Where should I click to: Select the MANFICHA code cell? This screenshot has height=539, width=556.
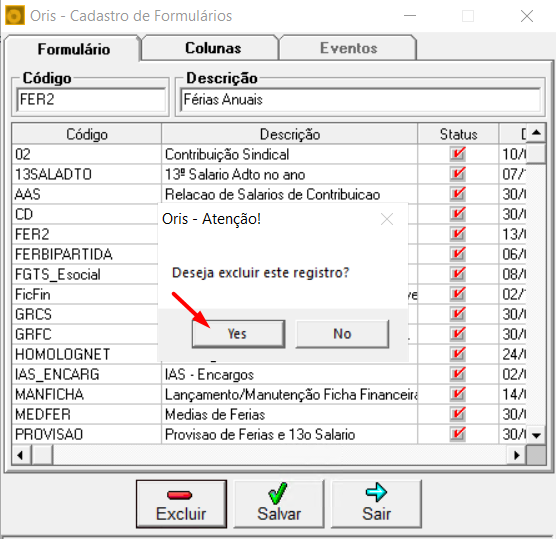tap(87, 394)
